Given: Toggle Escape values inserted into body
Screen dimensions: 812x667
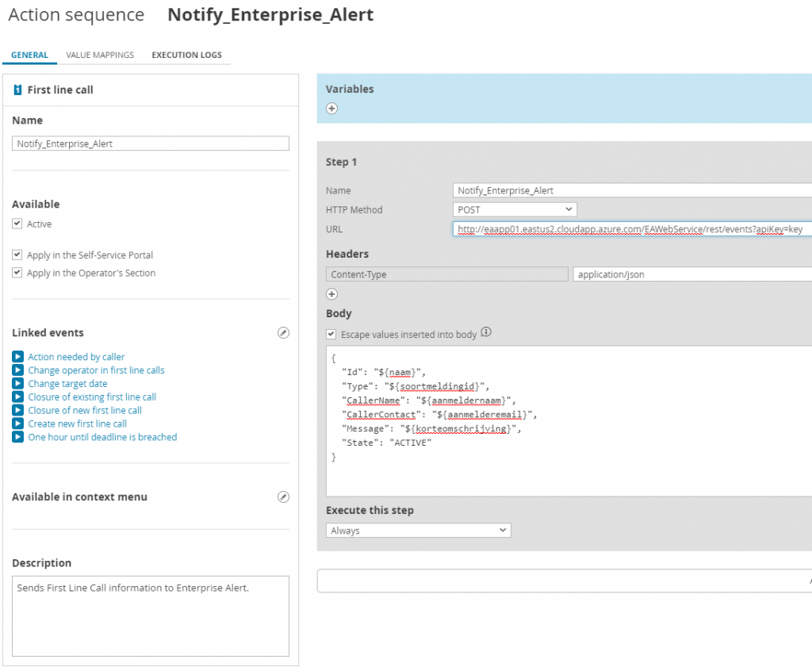Looking at the screenshot, I should click(x=331, y=333).
